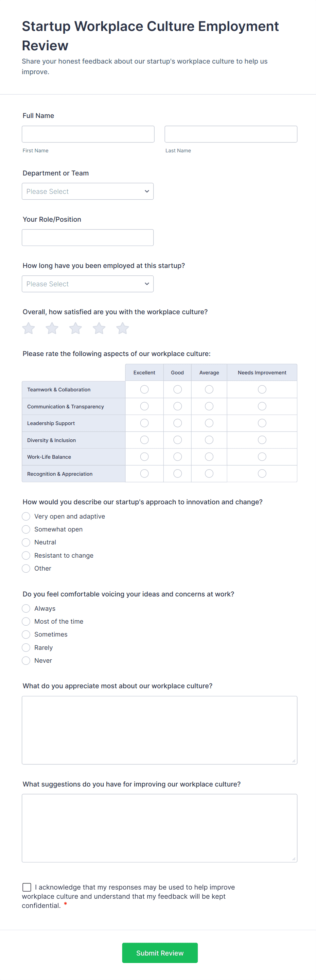Screen dimensions: 316x980
Task: Click the First Name input field
Action: point(88,134)
